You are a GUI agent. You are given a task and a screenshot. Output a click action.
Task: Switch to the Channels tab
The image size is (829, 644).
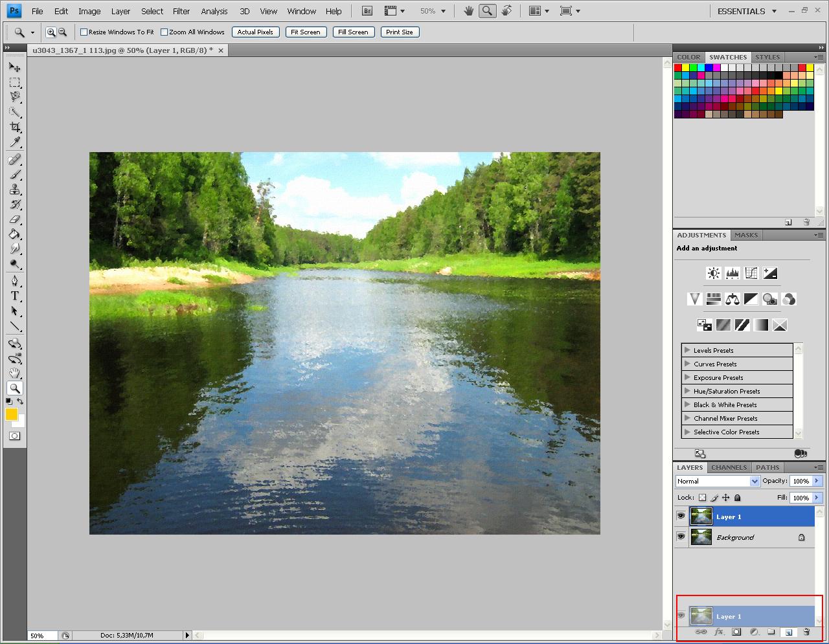click(x=729, y=467)
